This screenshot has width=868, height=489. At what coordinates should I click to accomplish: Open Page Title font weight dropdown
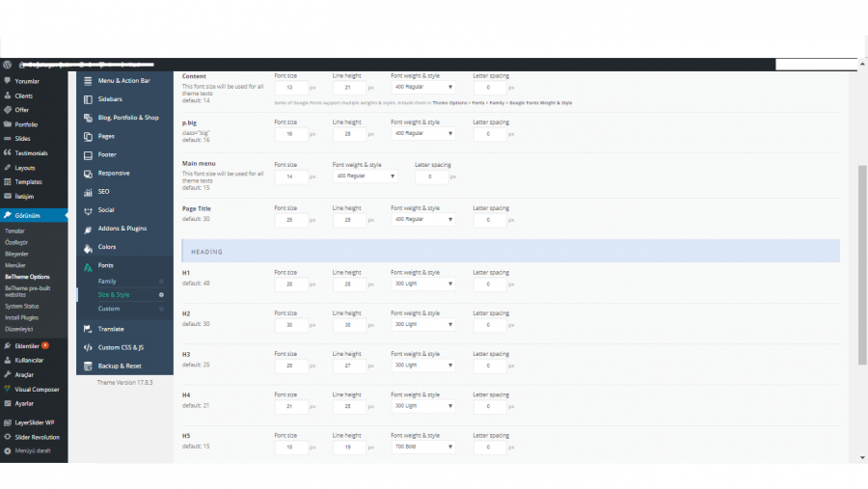tap(423, 219)
